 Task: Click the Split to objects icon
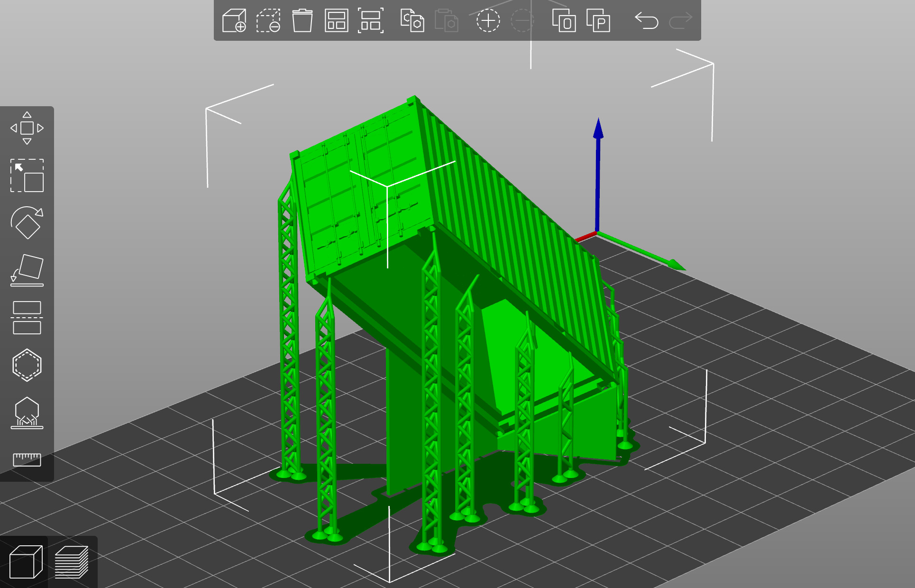(564, 21)
